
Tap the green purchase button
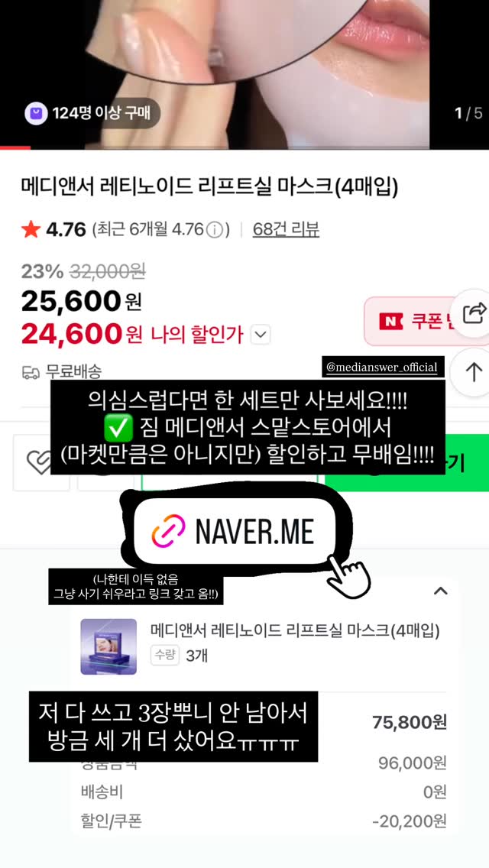[x=407, y=462]
